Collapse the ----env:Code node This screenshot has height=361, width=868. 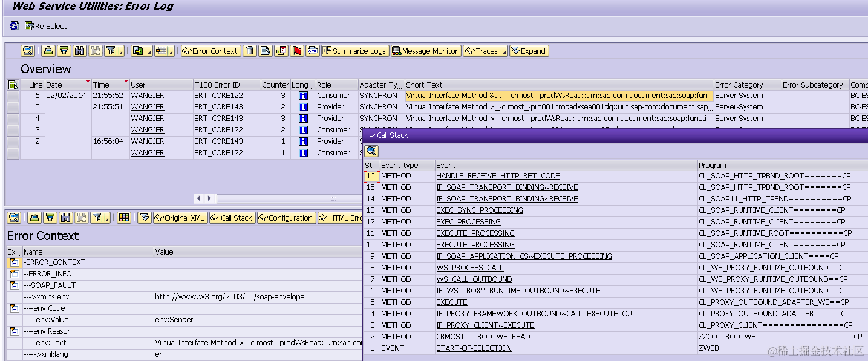[14, 308]
